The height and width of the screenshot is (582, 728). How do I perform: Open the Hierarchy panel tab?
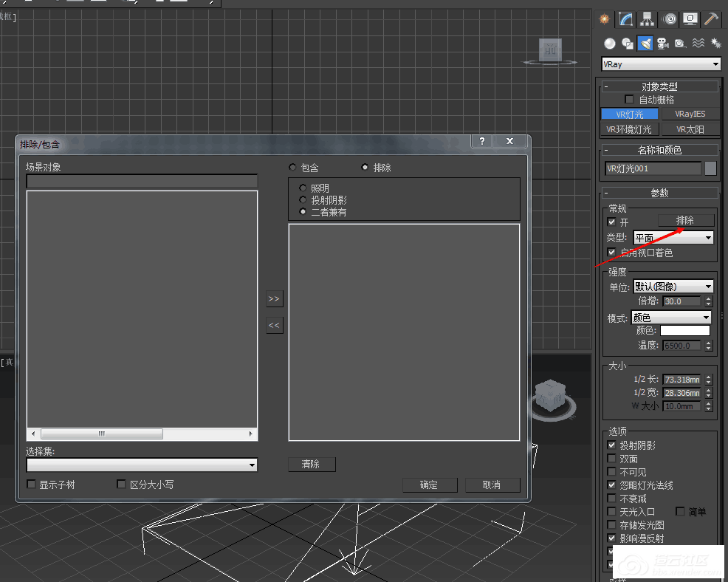[647, 19]
